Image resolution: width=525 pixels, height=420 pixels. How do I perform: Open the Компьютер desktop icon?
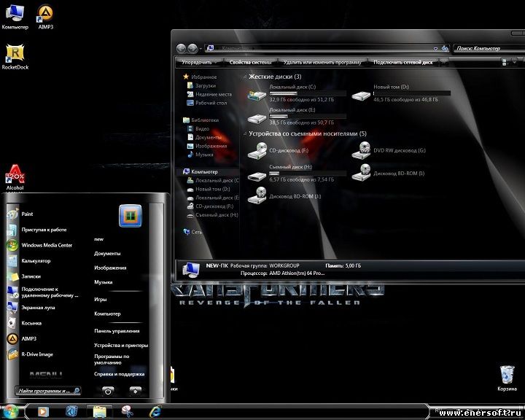[15, 17]
